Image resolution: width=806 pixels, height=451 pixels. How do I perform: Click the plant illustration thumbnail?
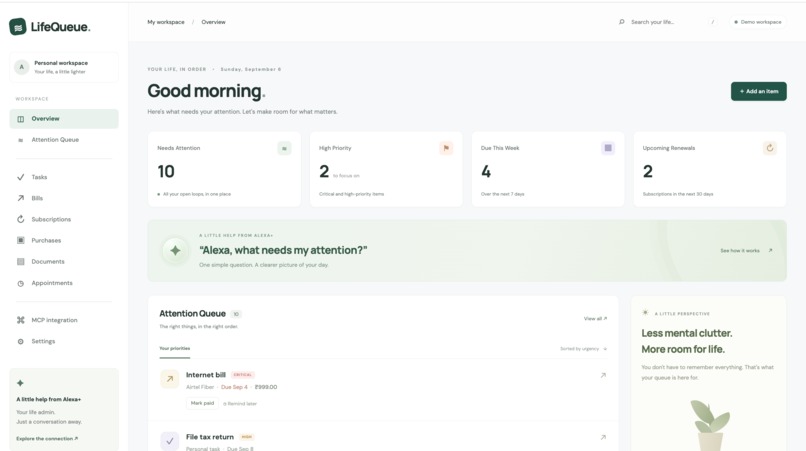709,425
